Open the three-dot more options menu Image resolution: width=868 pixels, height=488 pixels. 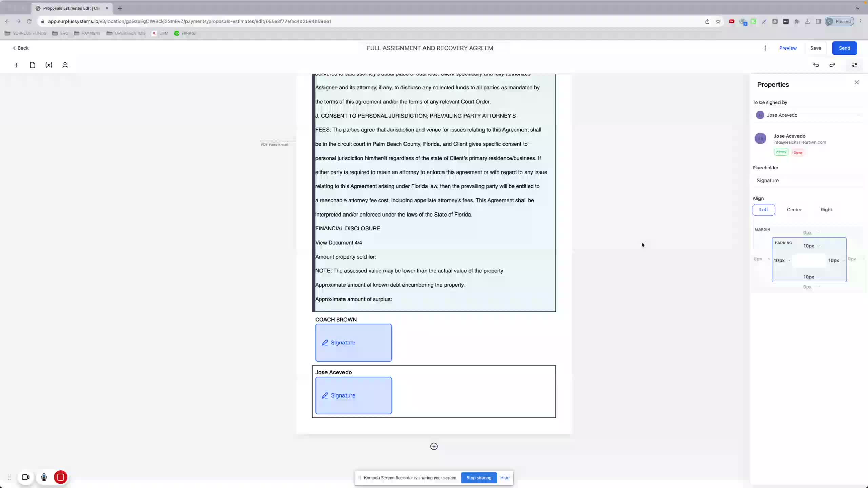(765, 48)
